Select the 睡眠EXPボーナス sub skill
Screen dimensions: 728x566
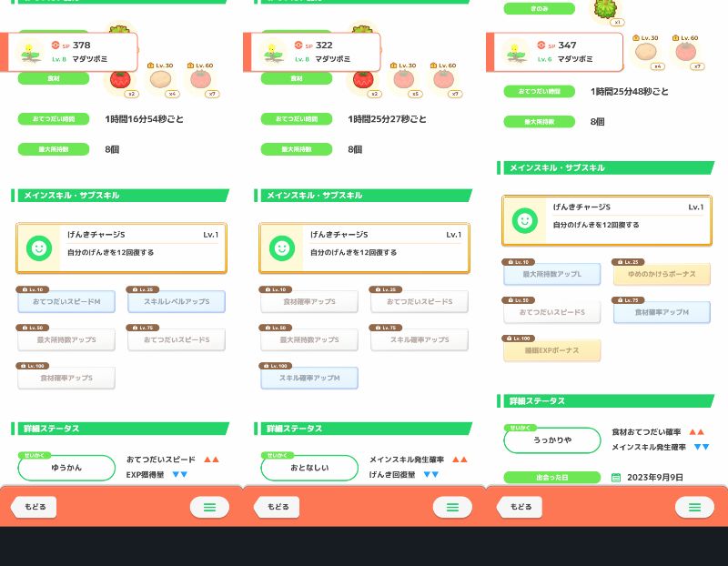[x=552, y=350]
